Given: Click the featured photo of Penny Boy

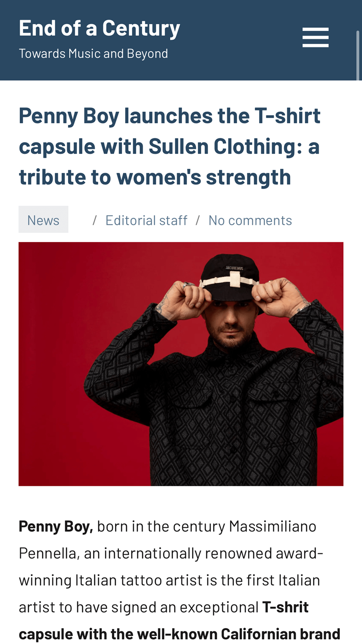Looking at the screenshot, I should tap(181, 364).
